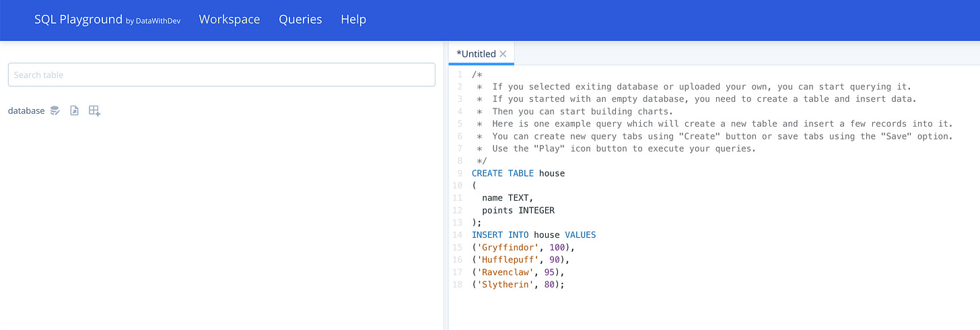The image size is (980, 330).
Task: Click the ('Ravenclaw', 95) row in editor
Action: 518,272
